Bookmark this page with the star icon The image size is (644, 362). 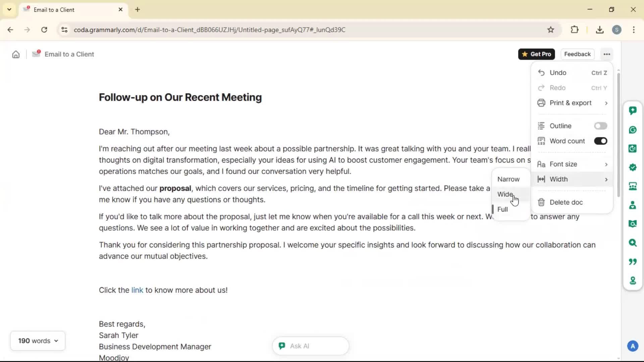pos(551,30)
